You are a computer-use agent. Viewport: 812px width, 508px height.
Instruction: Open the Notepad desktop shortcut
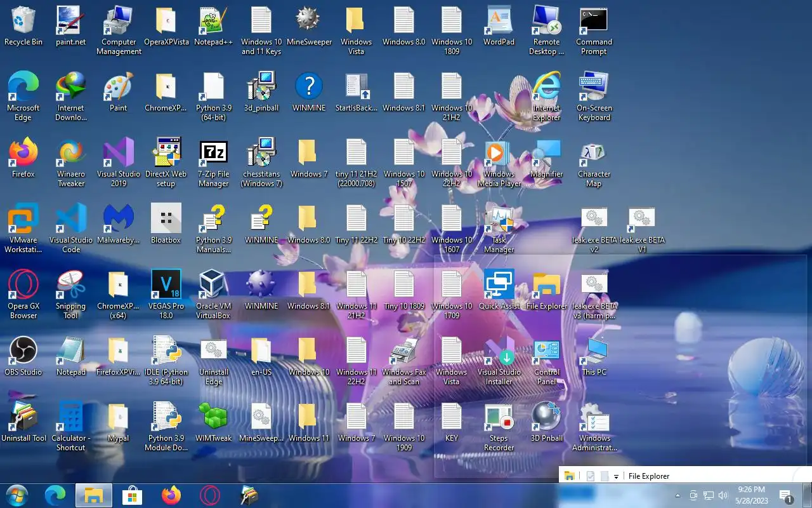point(71,356)
